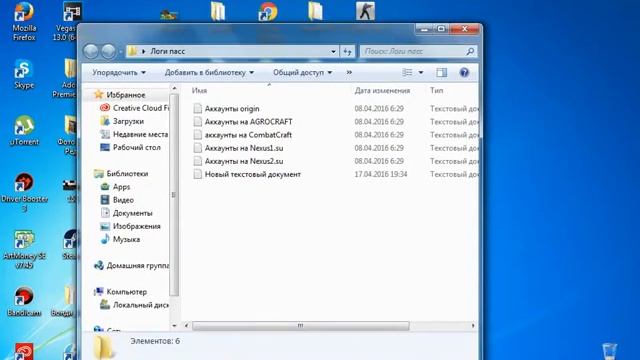Click the horizontal scrollbar thumb of file list
The width and height of the screenshot is (640, 360).
click(x=301, y=326)
